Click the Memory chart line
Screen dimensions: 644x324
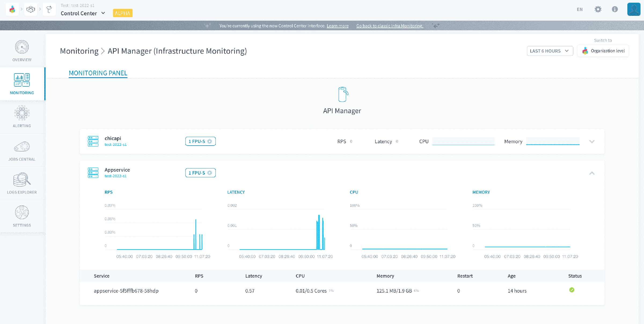pyautogui.click(x=527, y=247)
